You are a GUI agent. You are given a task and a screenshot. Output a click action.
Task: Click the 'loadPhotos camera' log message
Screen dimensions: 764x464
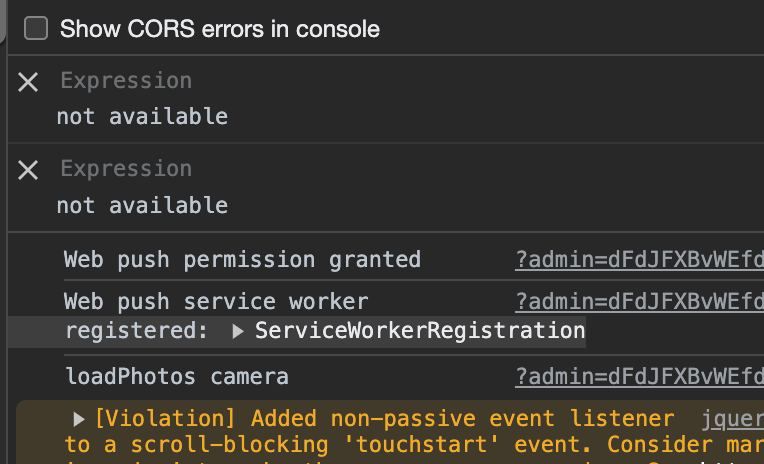tap(176, 377)
